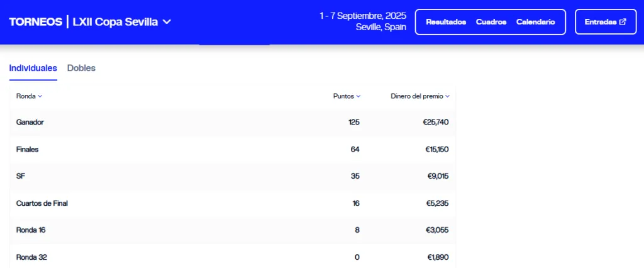644x268 pixels.
Task: Click the Cuartos de Final row
Action: click(x=42, y=203)
